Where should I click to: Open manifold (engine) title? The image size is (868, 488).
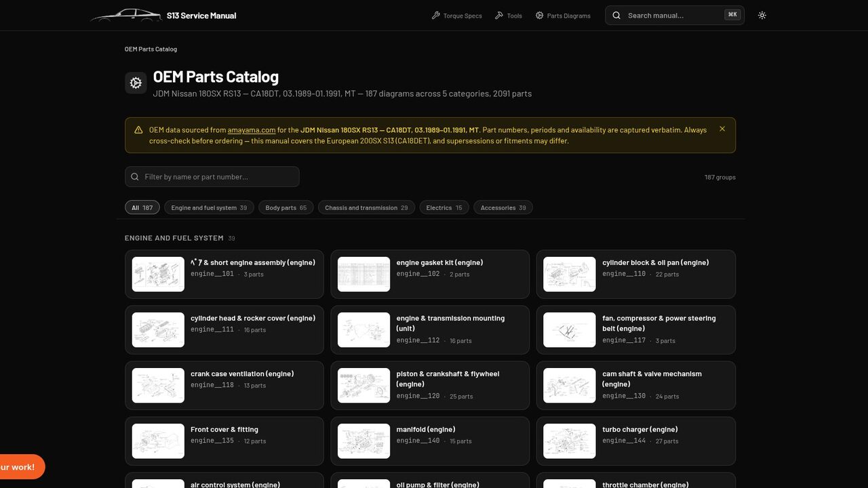(x=426, y=429)
